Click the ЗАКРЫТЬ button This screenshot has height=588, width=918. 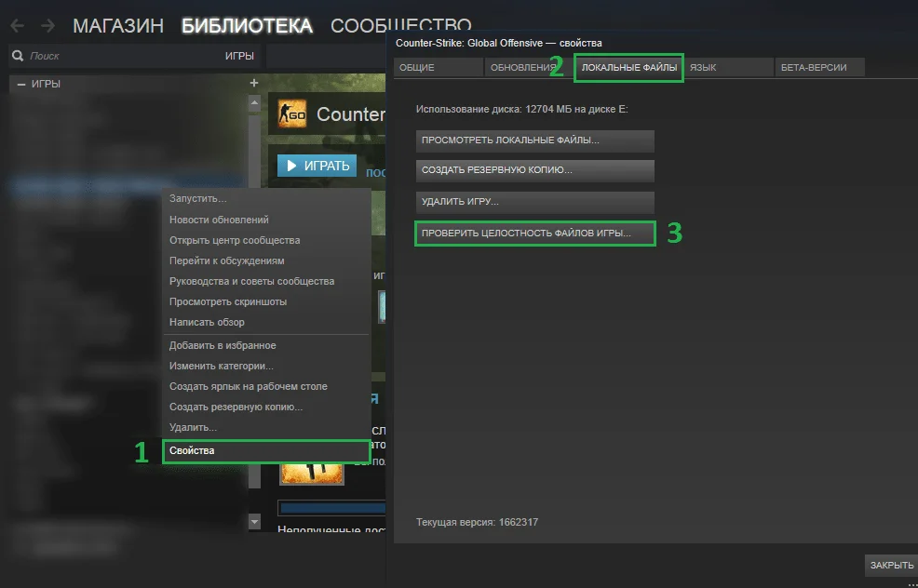[x=891, y=565]
